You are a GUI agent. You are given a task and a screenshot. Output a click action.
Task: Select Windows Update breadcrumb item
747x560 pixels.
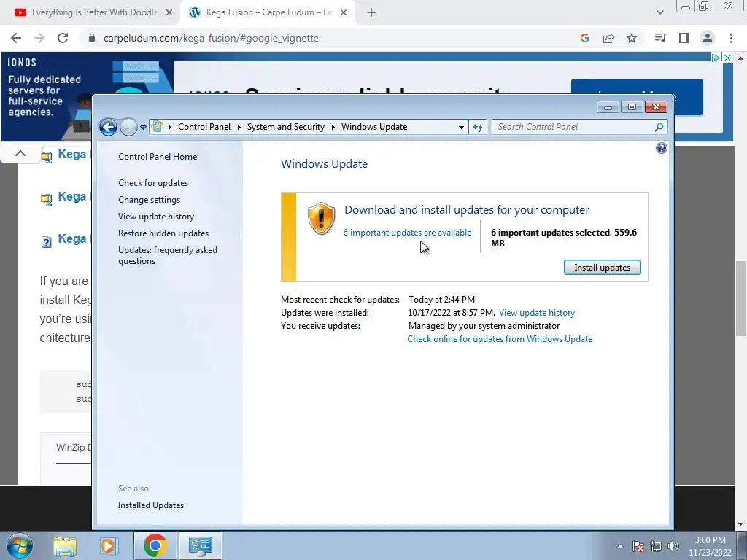pos(374,127)
